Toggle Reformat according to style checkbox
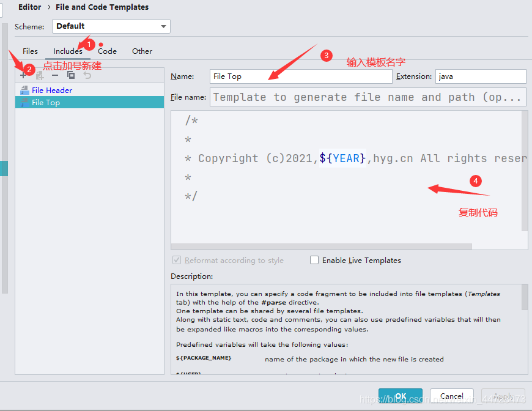The image size is (532, 411). (x=177, y=260)
